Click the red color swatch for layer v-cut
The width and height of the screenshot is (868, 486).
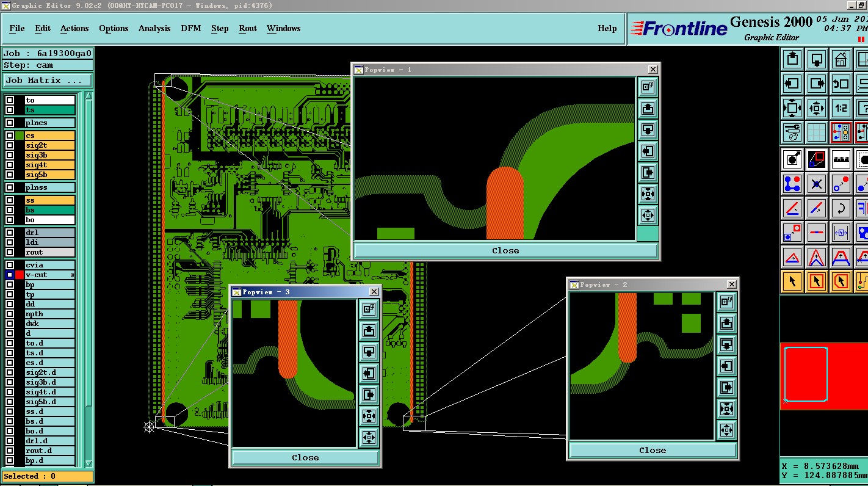coord(20,275)
